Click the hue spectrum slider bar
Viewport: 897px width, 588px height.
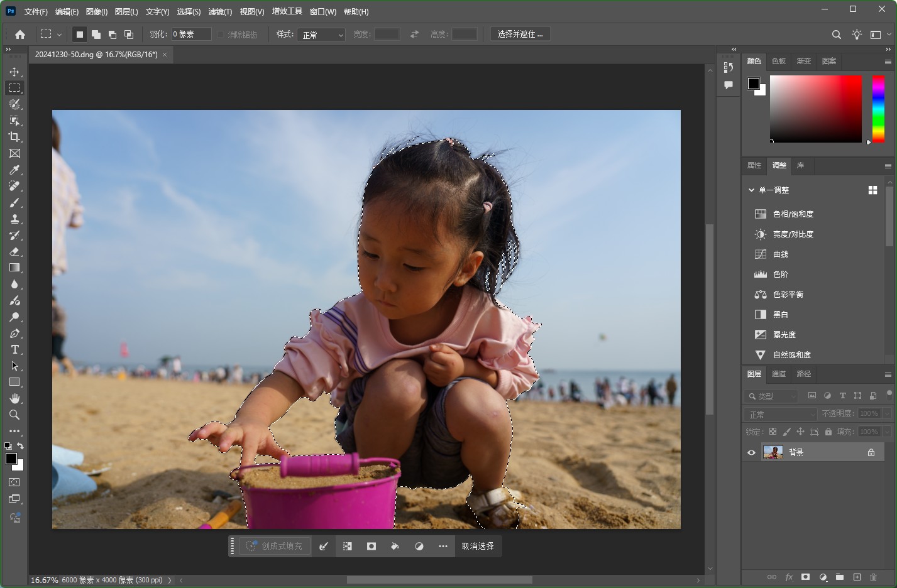(878, 109)
